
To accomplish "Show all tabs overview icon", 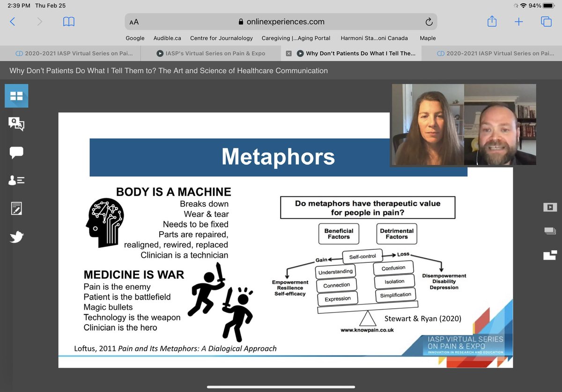I will point(546,22).
